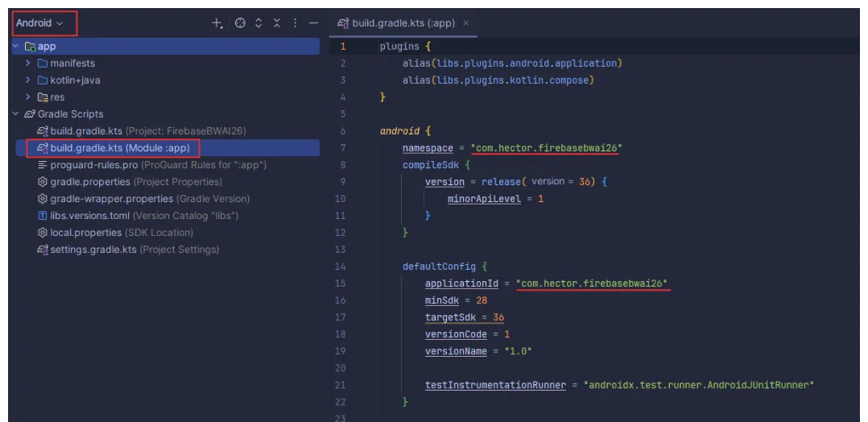Collapse the Gradle Scripts node
This screenshot has height=422, width=868.
16,114
